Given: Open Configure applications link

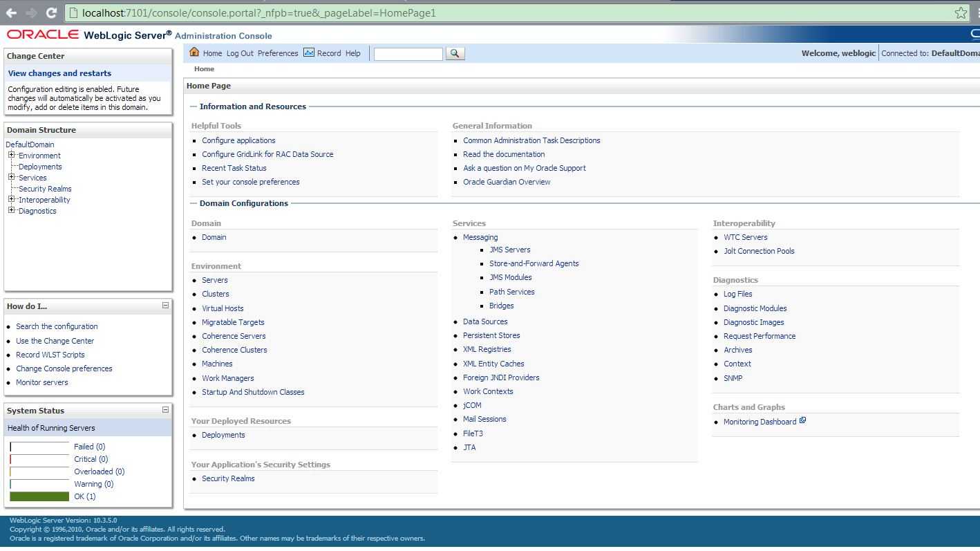Looking at the screenshot, I should pyautogui.click(x=238, y=140).
